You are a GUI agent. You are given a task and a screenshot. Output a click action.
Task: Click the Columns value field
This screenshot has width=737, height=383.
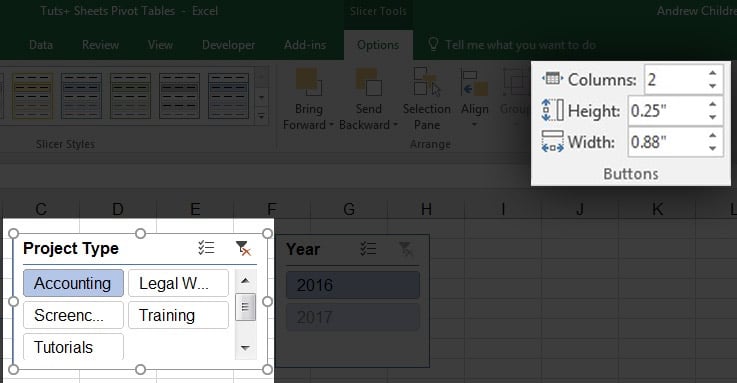point(675,79)
